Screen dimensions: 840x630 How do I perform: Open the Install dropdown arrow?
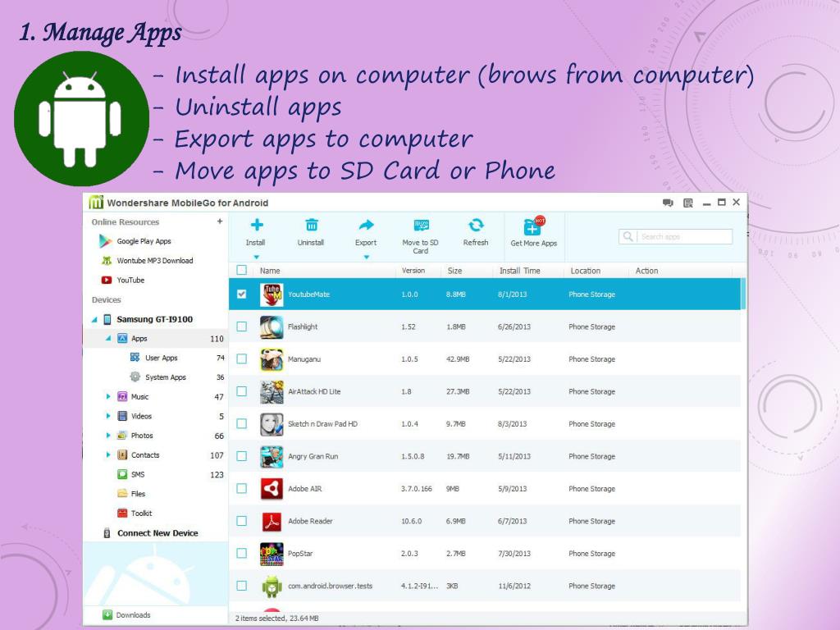[x=256, y=257]
